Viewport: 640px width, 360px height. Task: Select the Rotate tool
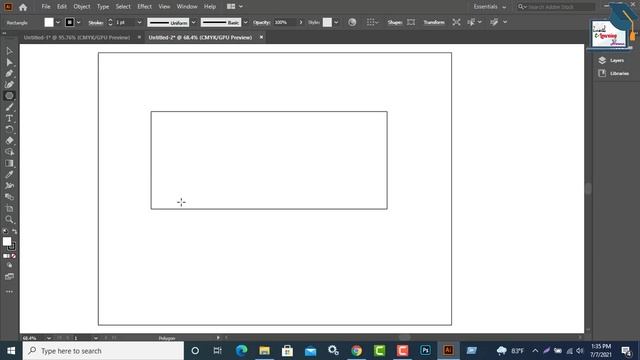click(9, 129)
